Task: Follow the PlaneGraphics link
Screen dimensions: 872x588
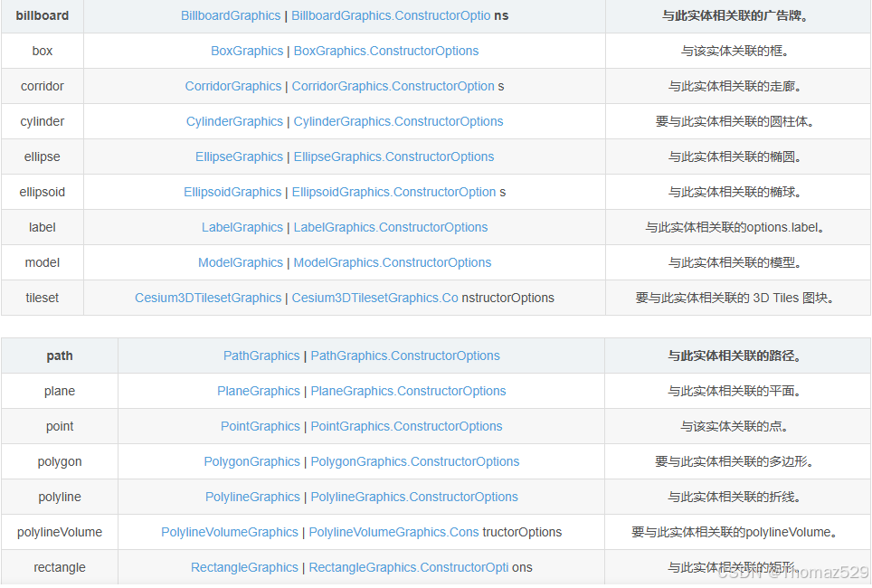Action: point(259,391)
